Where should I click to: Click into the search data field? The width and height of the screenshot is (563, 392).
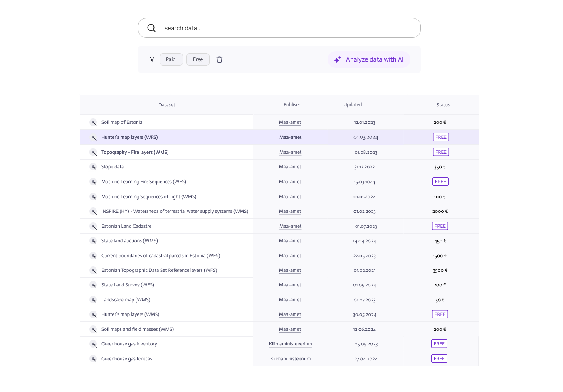(x=279, y=28)
